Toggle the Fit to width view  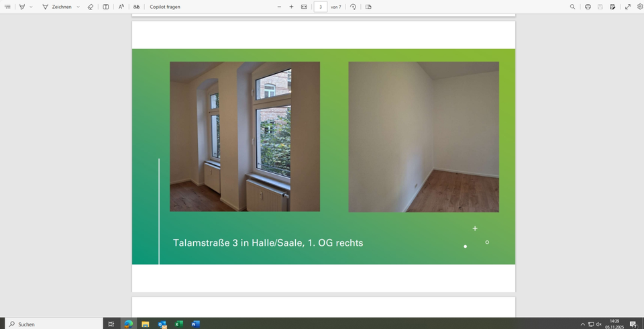pos(304,7)
